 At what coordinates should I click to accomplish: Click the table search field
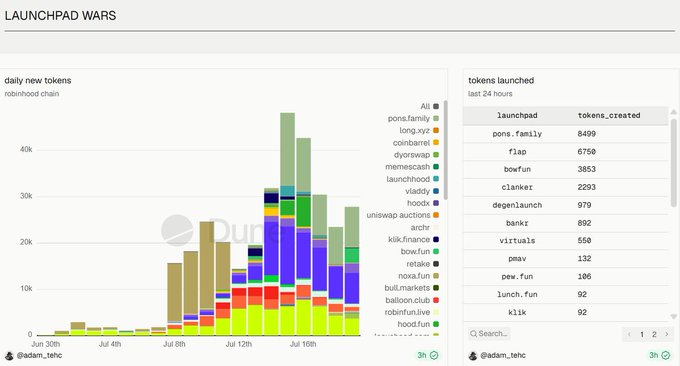[x=489, y=333]
